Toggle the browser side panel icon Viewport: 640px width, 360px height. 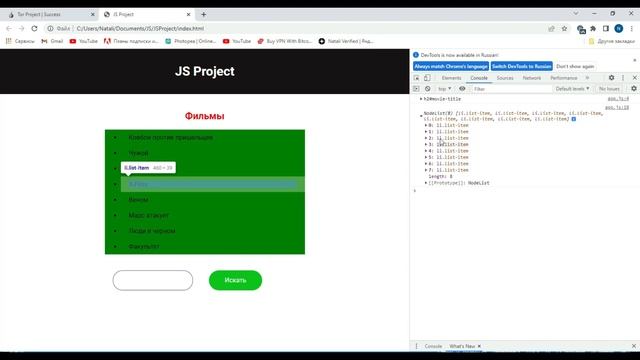tap(606, 29)
